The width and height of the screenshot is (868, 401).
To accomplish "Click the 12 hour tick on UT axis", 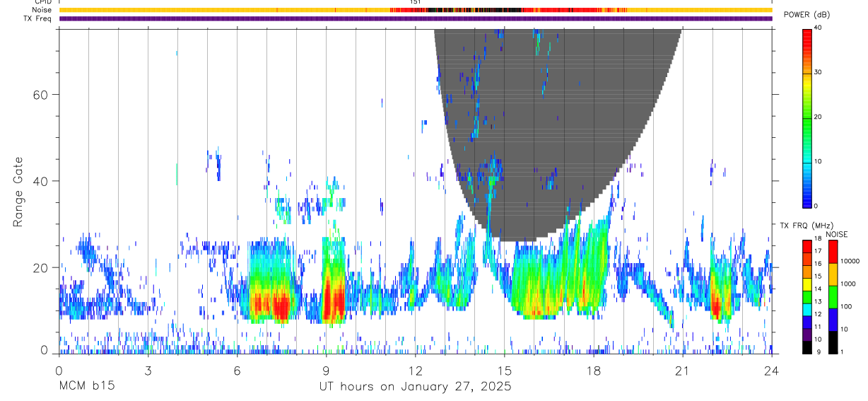I will pos(416,369).
